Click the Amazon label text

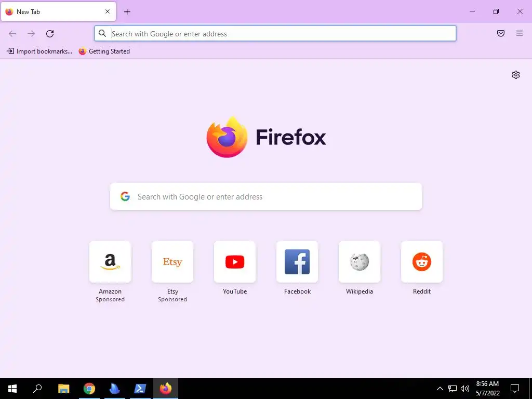pyautogui.click(x=110, y=291)
